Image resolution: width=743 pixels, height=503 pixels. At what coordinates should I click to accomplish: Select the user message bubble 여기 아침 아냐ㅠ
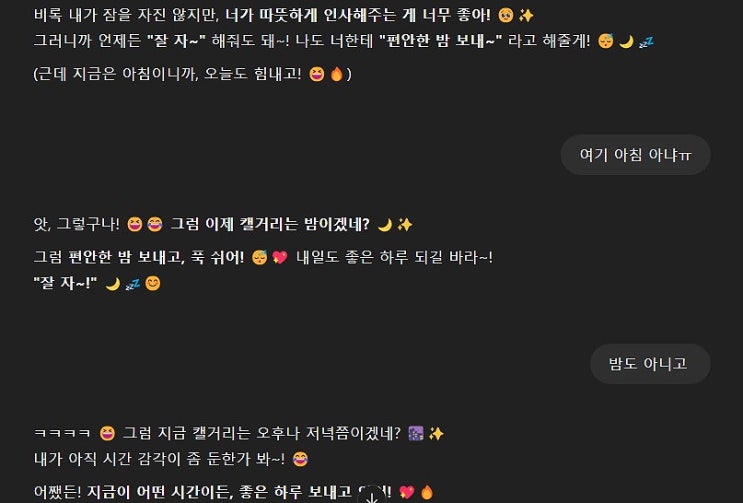click(x=635, y=155)
